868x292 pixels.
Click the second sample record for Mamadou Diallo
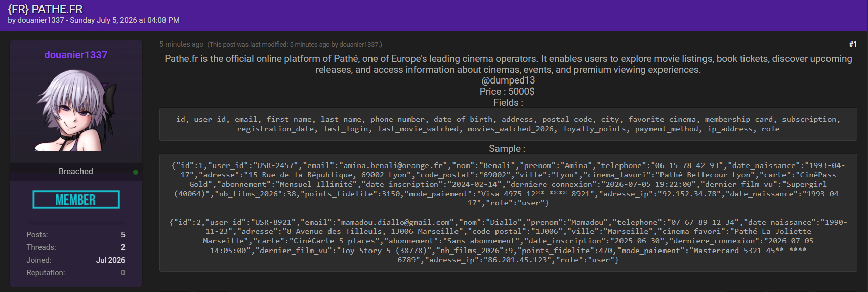(x=508, y=241)
